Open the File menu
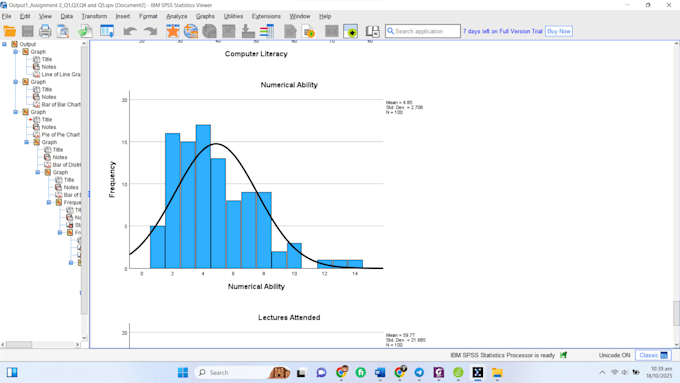This screenshot has height=383, width=680. pos(7,16)
